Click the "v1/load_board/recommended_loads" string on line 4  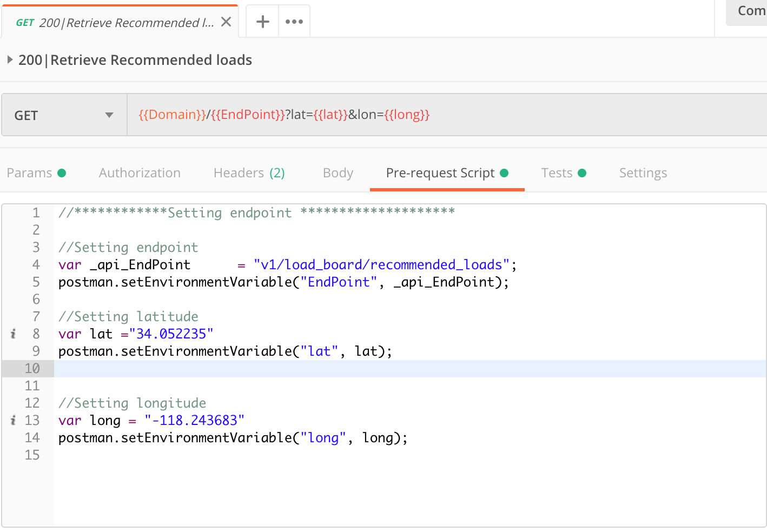pos(382,265)
